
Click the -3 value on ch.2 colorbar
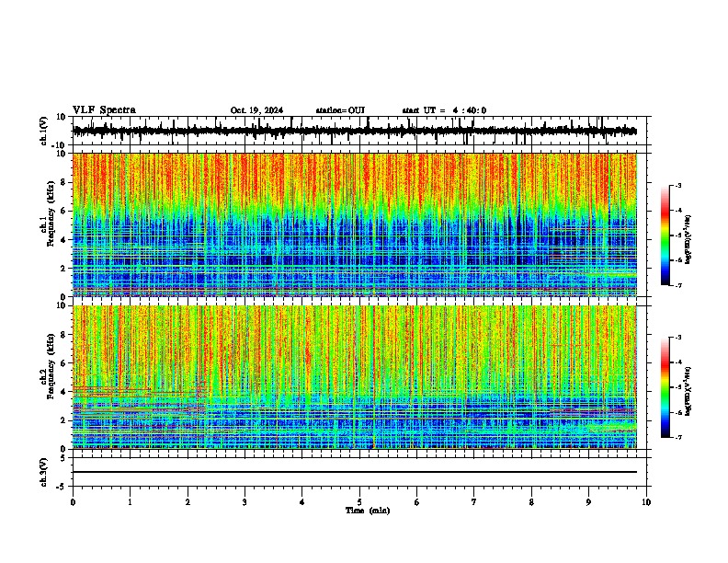(x=677, y=338)
